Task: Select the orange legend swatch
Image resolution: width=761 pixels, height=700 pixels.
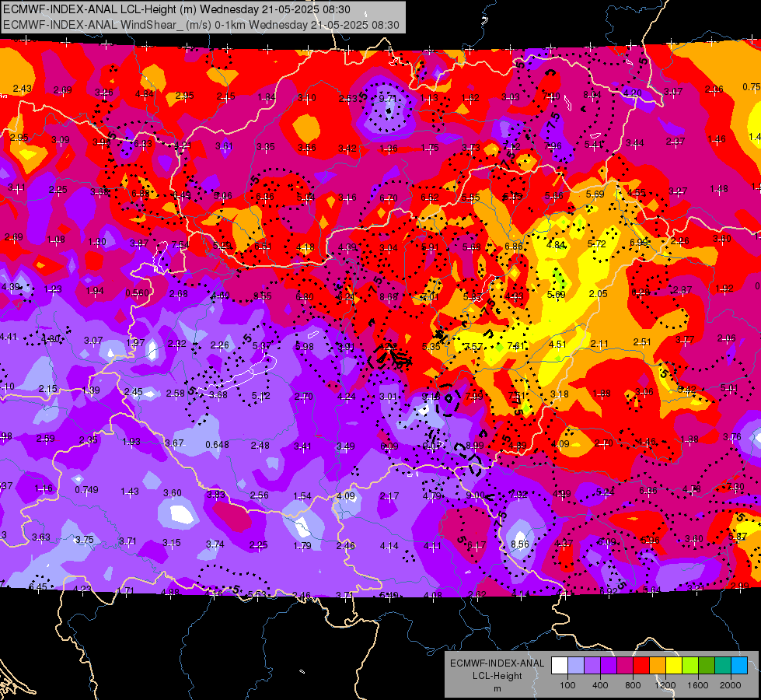Action: [x=658, y=666]
